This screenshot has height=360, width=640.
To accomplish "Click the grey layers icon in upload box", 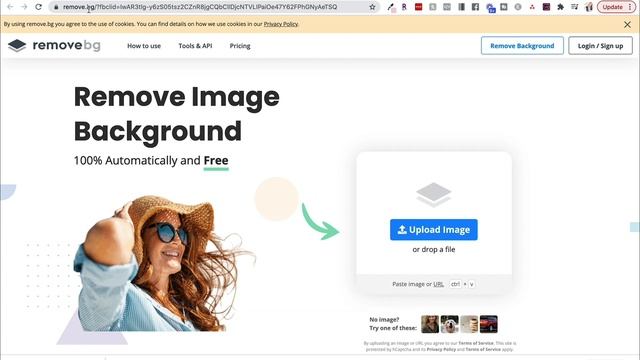I will (433, 194).
